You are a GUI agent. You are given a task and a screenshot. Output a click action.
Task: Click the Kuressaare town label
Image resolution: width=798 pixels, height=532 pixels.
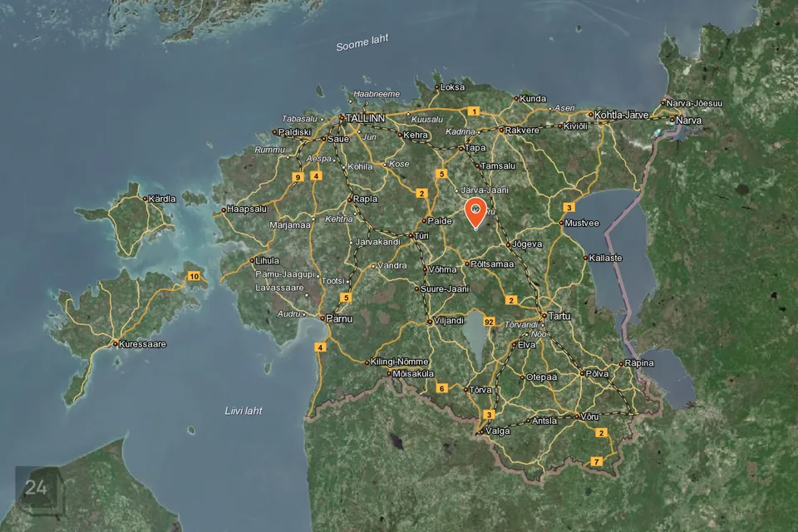click(x=143, y=343)
